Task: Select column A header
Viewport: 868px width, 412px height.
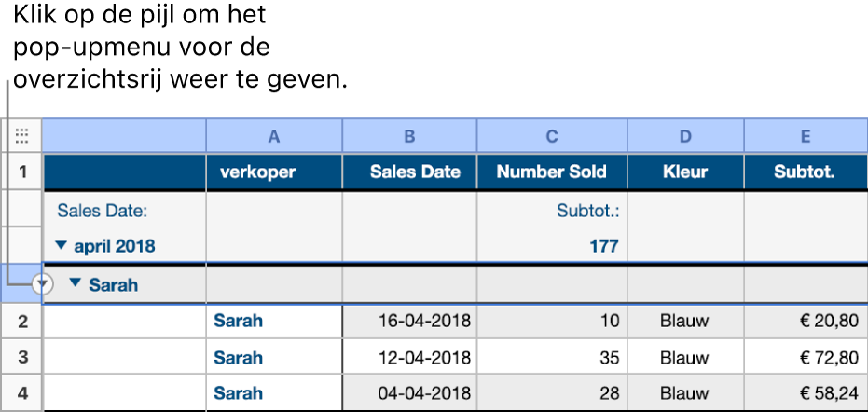Action: (274, 136)
